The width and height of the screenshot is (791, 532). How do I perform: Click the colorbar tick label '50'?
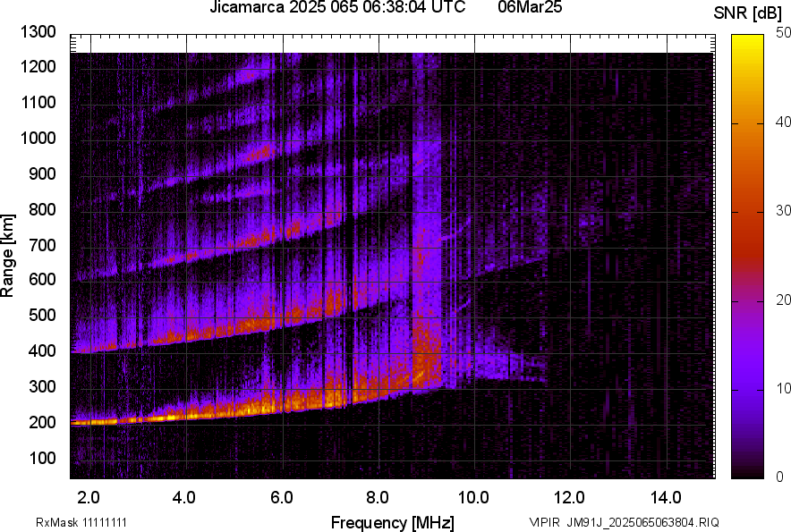[784, 33]
